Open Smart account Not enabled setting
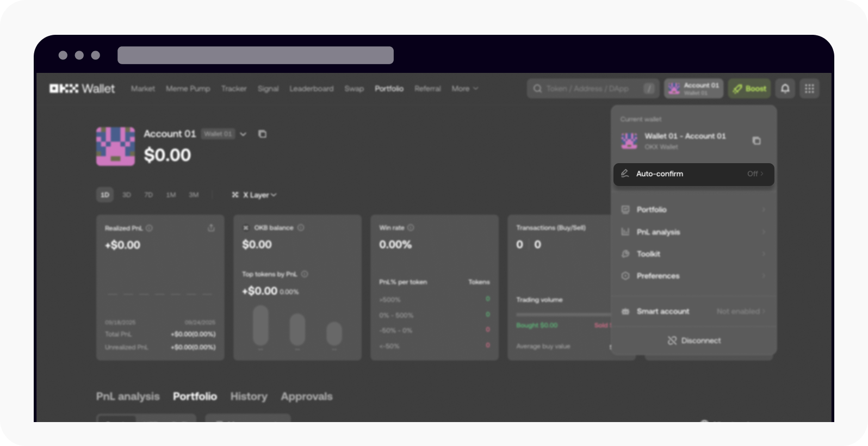This screenshot has height=446, width=868. (741, 312)
